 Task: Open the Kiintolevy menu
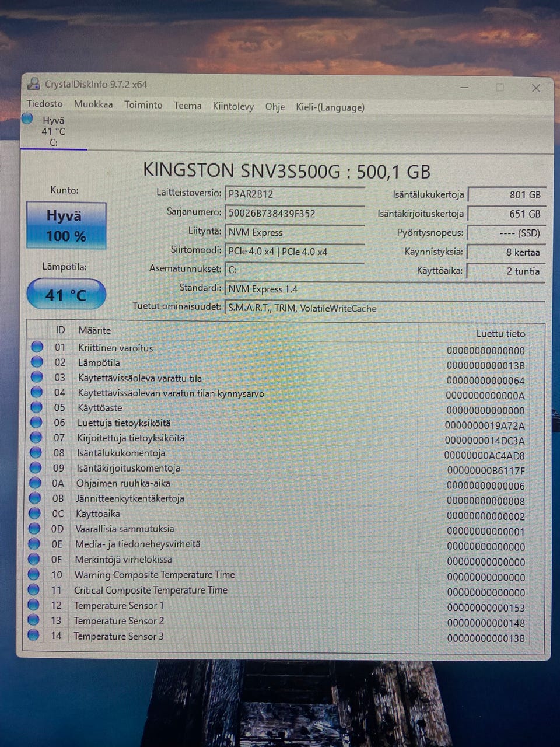point(233,106)
